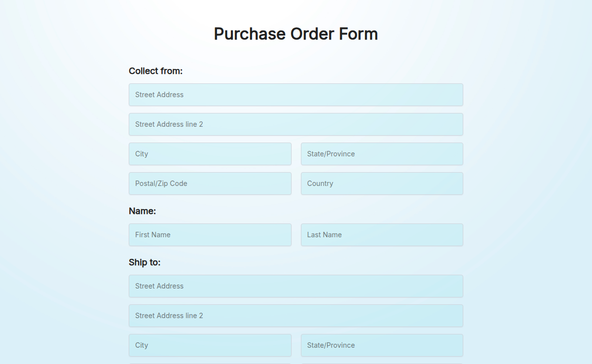The image size is (592, 364).
Task: Click the City field in the Collect from section
Action: [210, 154]
